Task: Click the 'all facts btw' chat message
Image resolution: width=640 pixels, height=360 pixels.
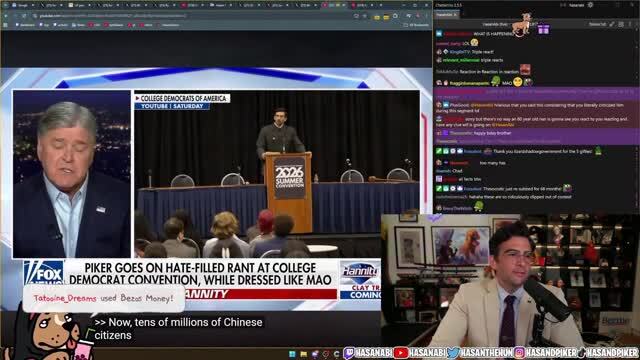Action: point(469,179)
